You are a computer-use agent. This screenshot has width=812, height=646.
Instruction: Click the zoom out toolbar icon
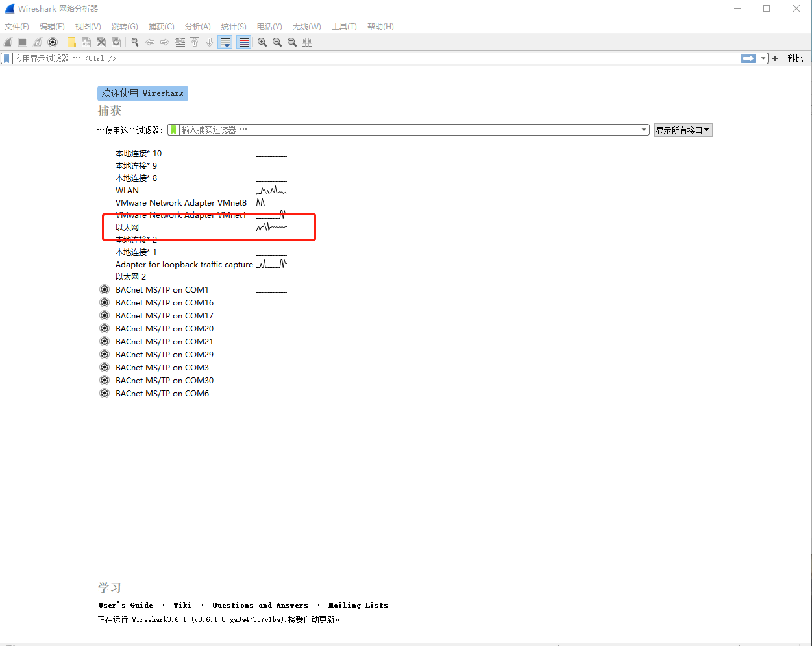pos(277,42)
